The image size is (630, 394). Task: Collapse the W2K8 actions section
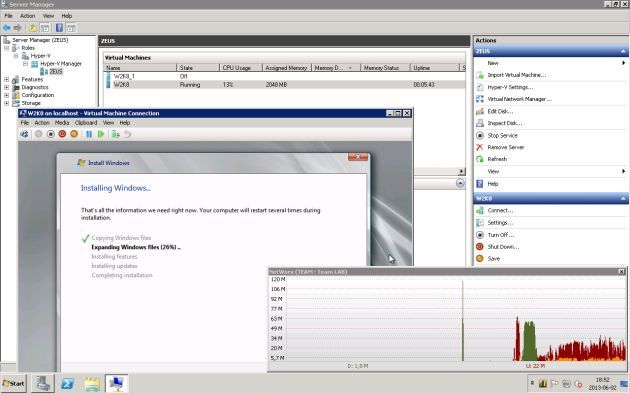pyautogui.click(x=623, y=198)
